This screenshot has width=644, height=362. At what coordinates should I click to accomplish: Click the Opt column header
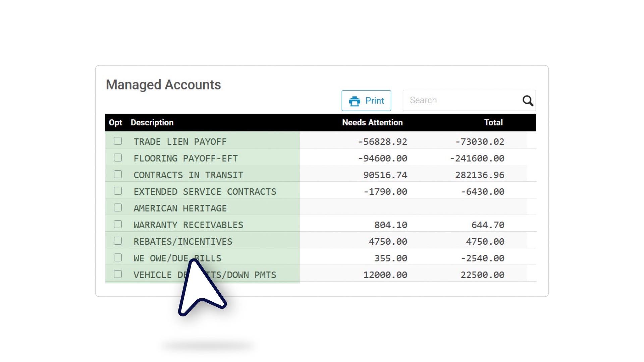[x=115, y=122]
